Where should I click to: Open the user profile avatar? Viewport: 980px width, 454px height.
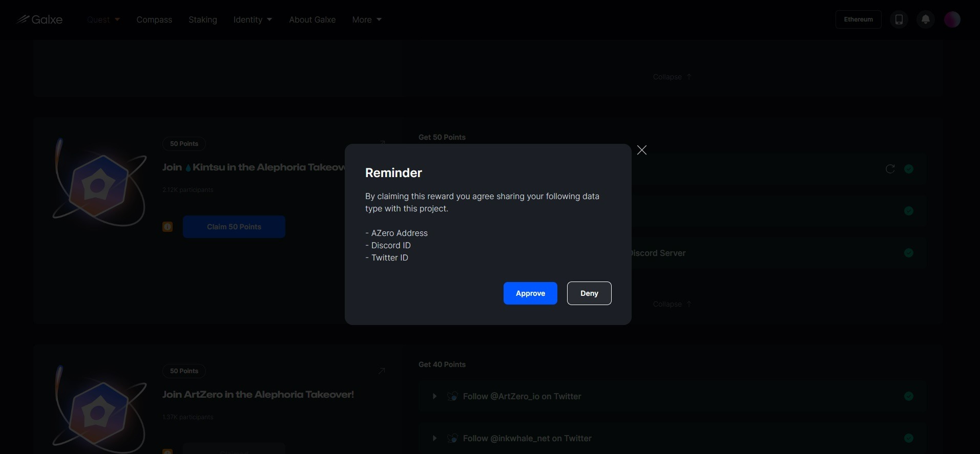(952, 19)
